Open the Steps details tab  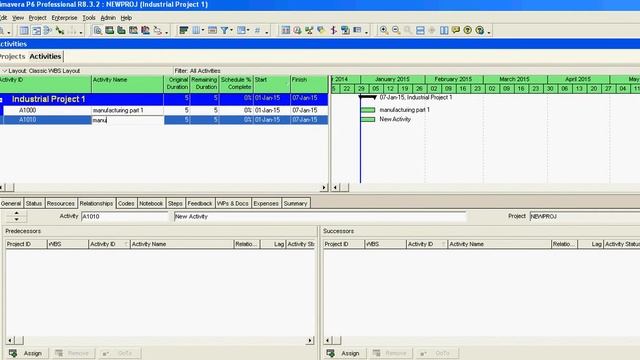pyautogui.click(x=175, y=203)
